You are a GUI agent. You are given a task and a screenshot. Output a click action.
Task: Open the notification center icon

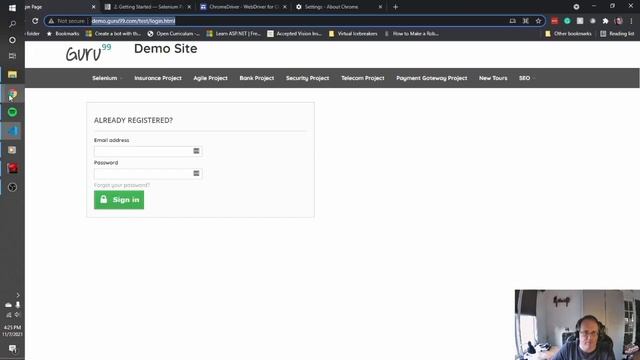(12, 349)
